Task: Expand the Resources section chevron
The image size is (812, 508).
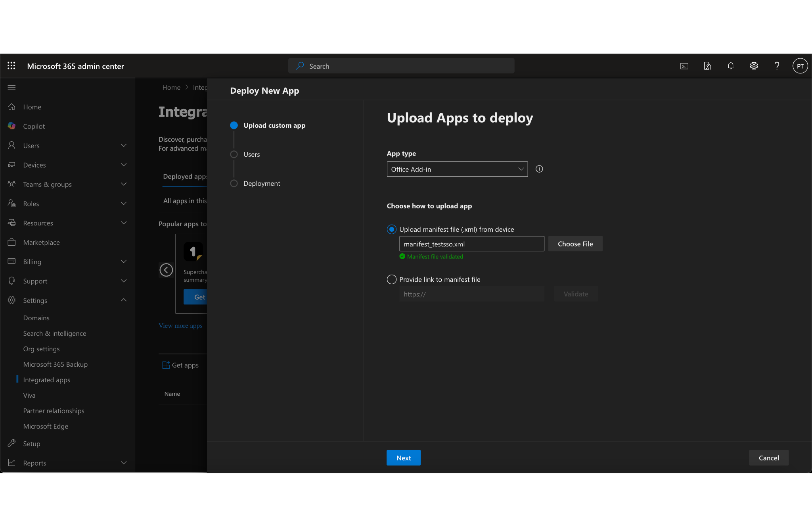Action: click(124, 223)
